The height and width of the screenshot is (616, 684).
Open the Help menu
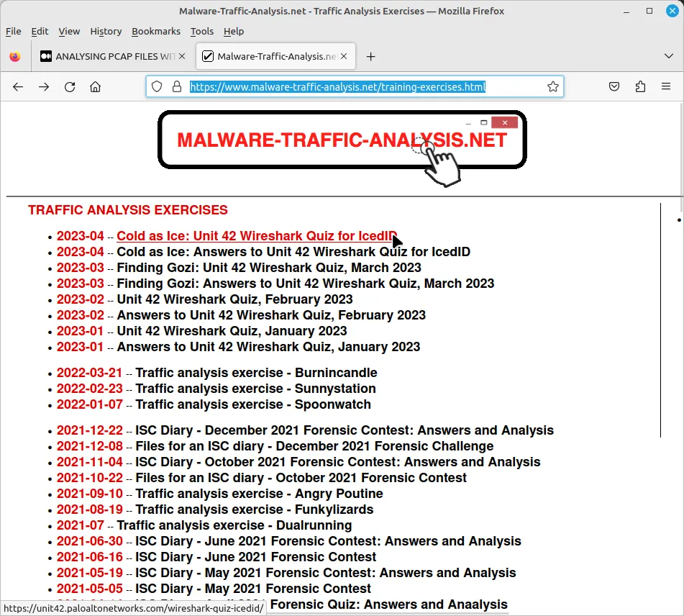(233, 32)
